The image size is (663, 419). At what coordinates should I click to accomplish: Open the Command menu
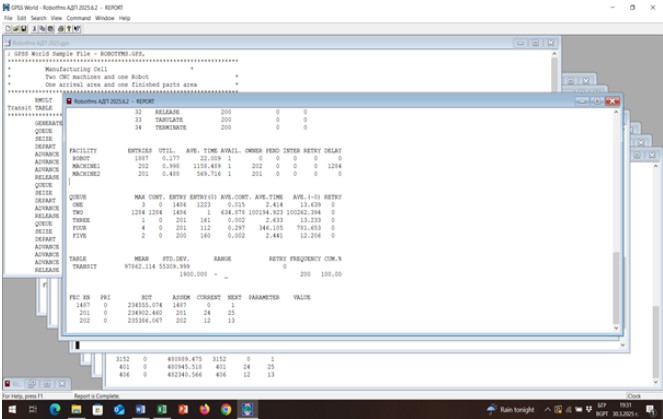point(78,18)
